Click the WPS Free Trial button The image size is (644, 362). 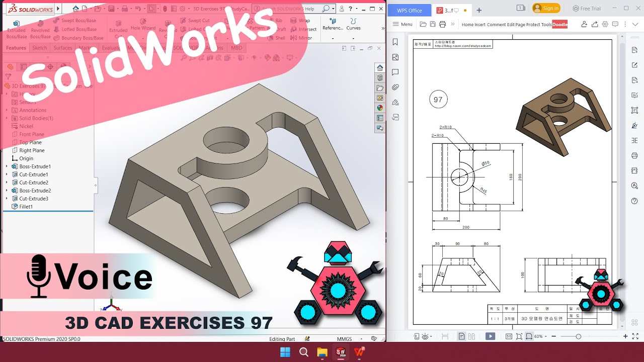[587, 8]
